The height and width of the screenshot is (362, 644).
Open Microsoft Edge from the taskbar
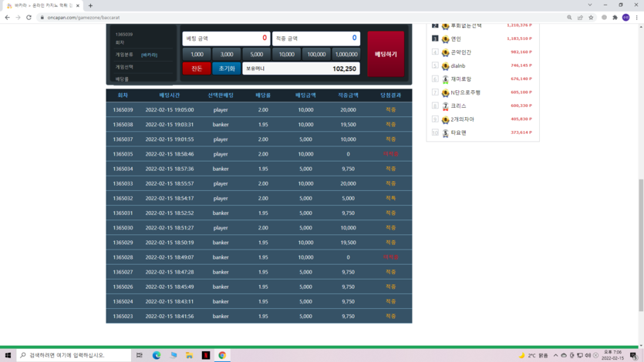click(x=157, y=355)
